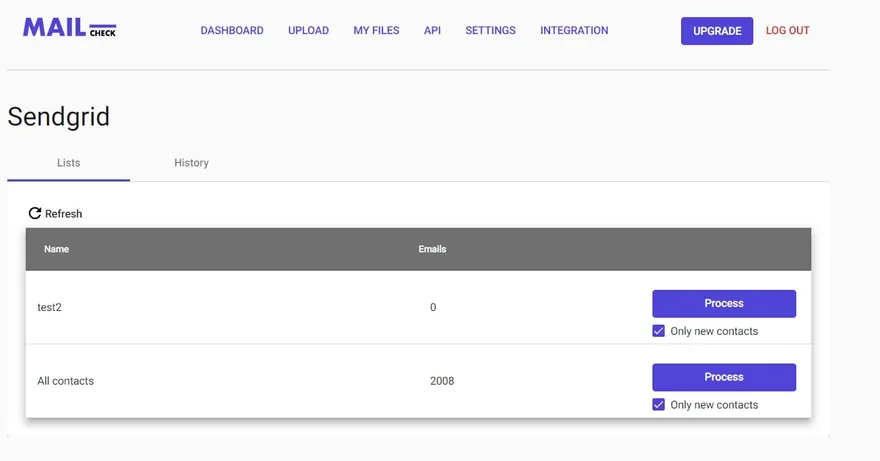Go to Integration page
This screenshot has width=880, height=461.
[x=574, y=30]
